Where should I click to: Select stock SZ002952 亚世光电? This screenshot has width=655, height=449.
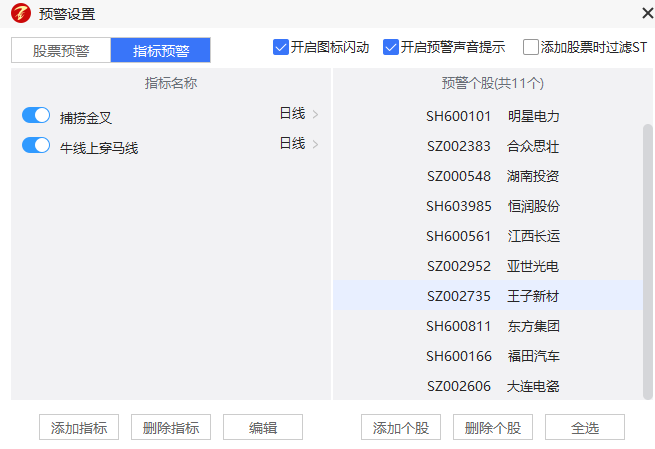tap(488, 266)
